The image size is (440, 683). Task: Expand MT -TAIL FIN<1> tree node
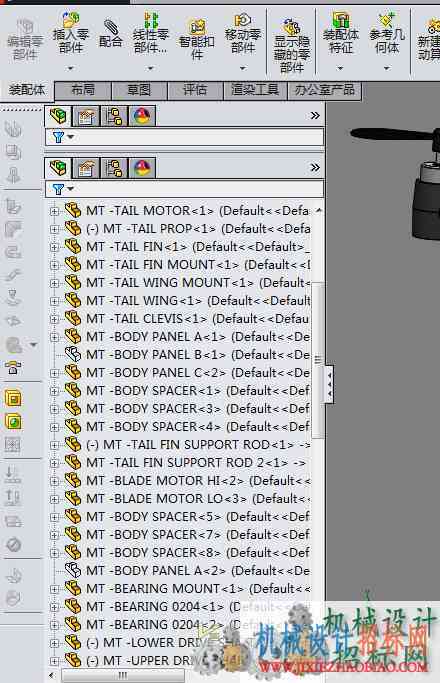tap(54, 247)
